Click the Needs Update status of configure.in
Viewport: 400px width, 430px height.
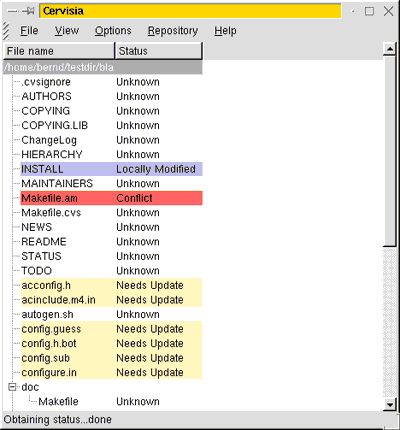coord(150,373)
